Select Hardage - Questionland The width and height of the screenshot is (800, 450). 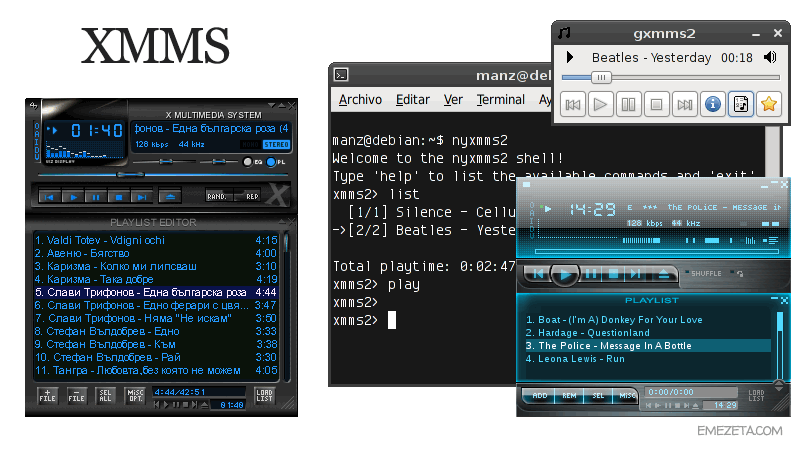(648, 333)
